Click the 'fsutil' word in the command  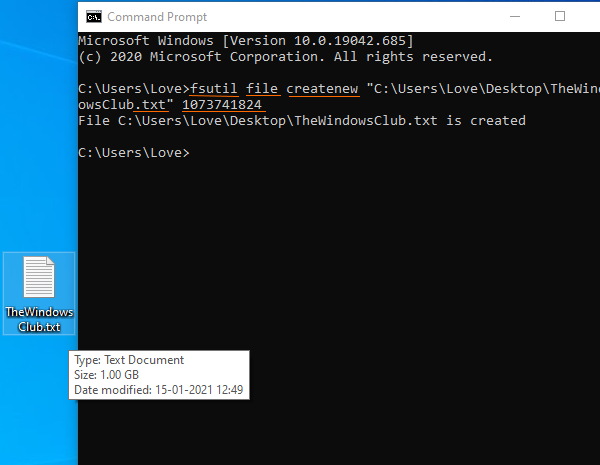click(x=214, y=88)
